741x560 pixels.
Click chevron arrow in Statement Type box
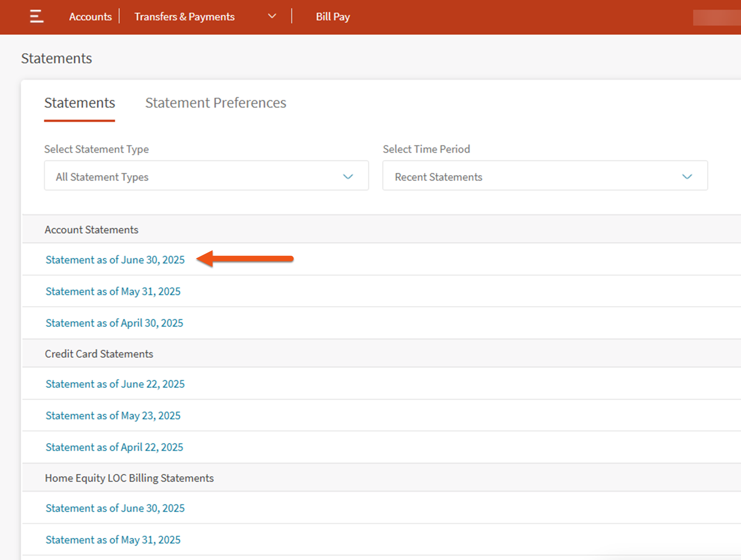click(348, 177)
